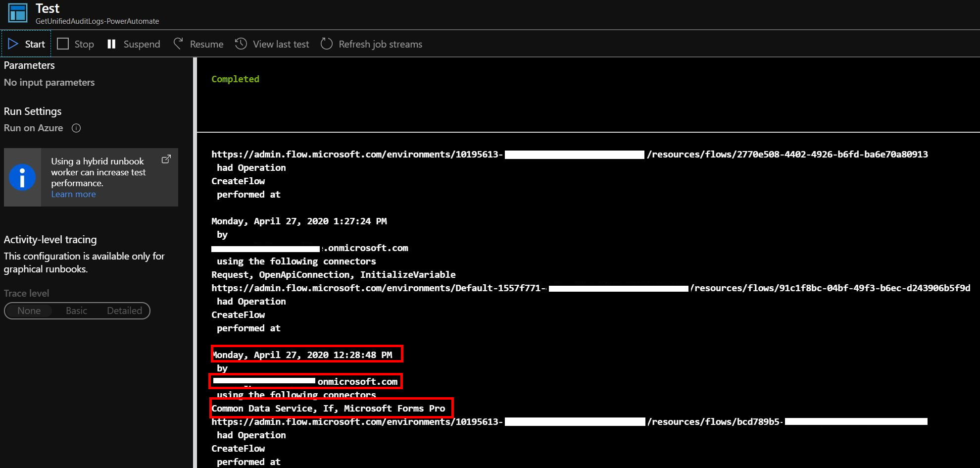Click the Trace level label

pyautogui.click(x=27, y=293)
